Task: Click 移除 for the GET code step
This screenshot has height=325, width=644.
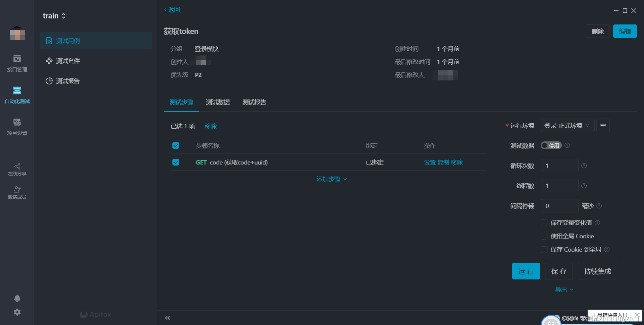Action: pos(457,162)
